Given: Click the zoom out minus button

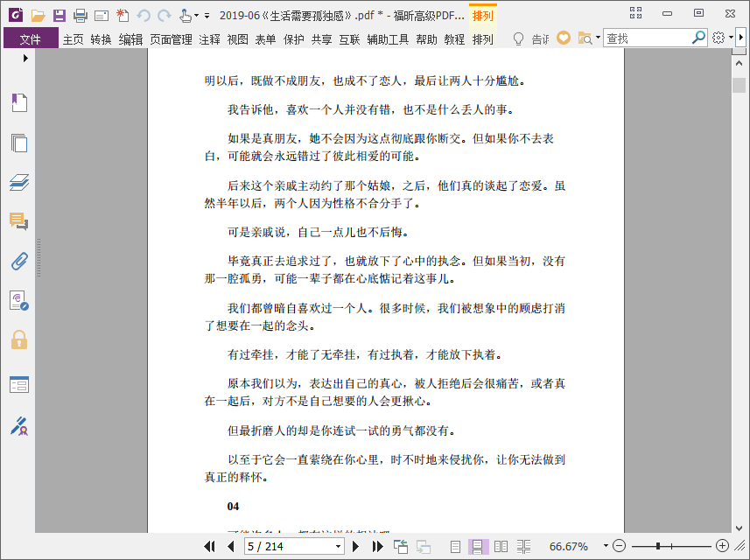Looking at the screenshot, I should (619, 546).
